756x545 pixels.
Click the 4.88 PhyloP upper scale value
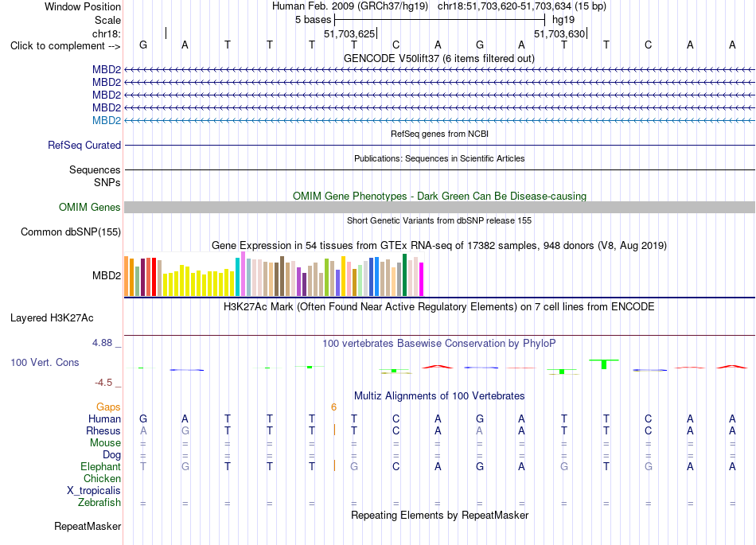(102, 343)
